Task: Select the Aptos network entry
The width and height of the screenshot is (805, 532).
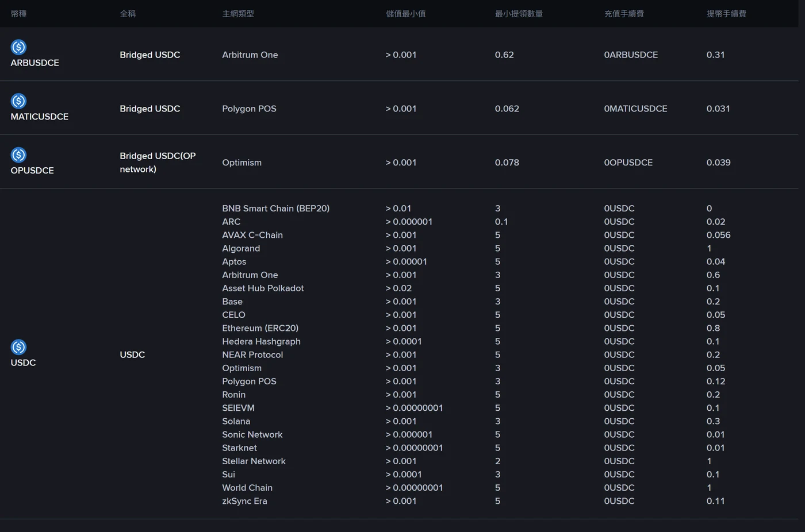Action: point(234,261)
